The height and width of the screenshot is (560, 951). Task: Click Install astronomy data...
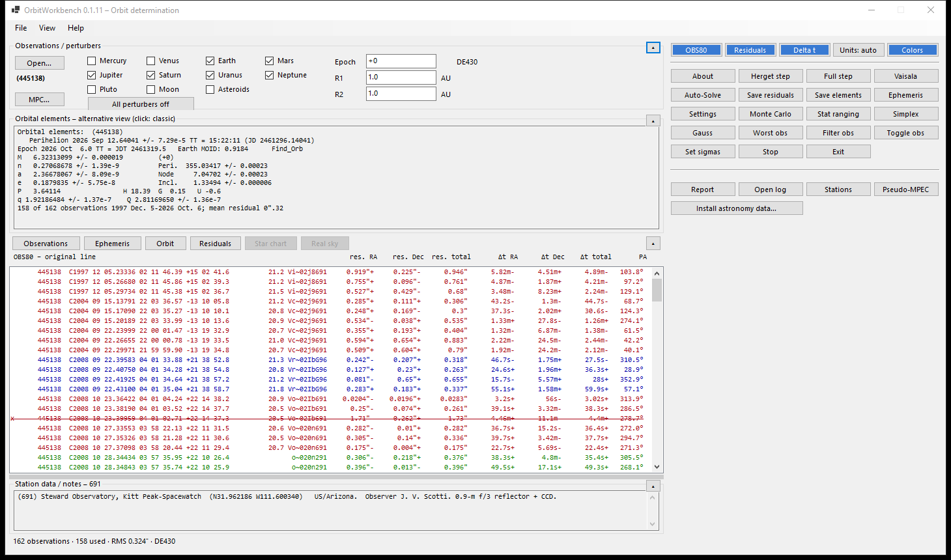pyautogui.click(x=737, y=208)
